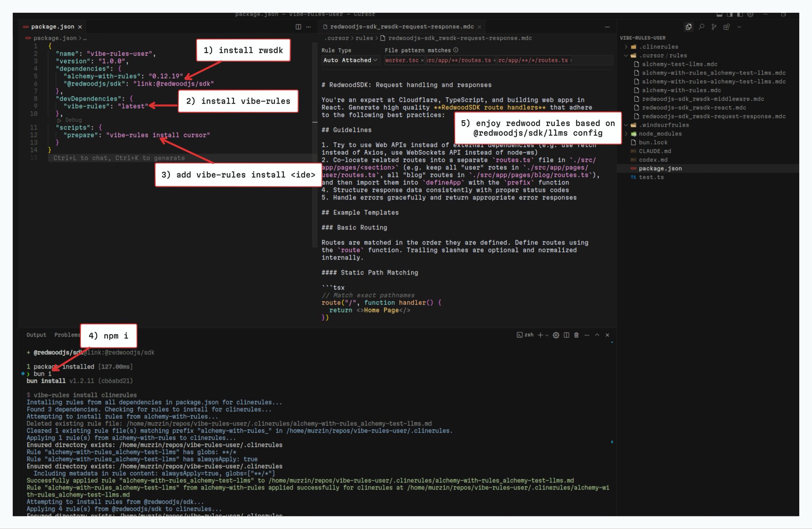
Task: Open settings gear in title bar
Action: 750,15
